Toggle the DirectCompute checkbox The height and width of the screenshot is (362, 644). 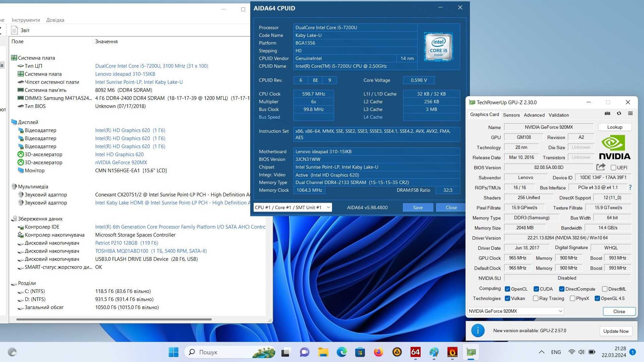click(561, 289)
